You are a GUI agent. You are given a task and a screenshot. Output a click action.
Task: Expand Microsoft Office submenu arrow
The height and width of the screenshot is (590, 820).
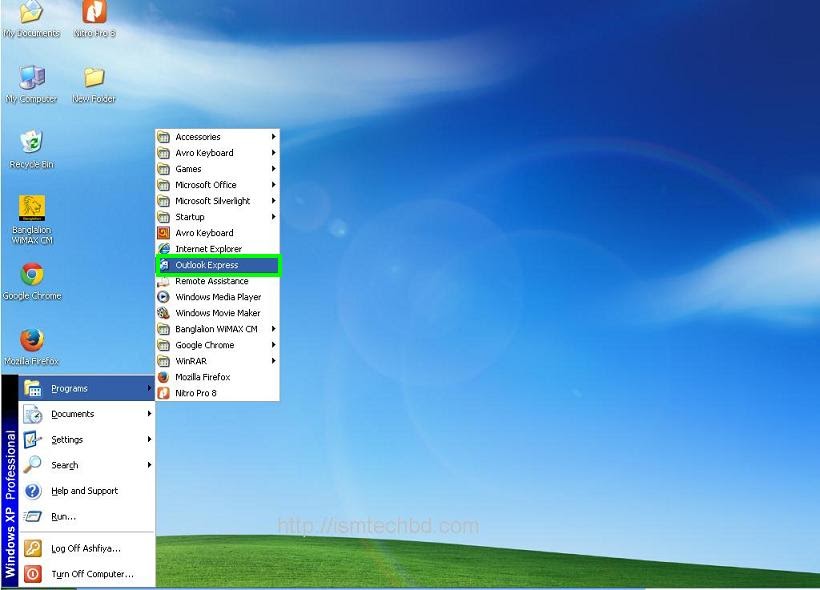coord(274,185)
